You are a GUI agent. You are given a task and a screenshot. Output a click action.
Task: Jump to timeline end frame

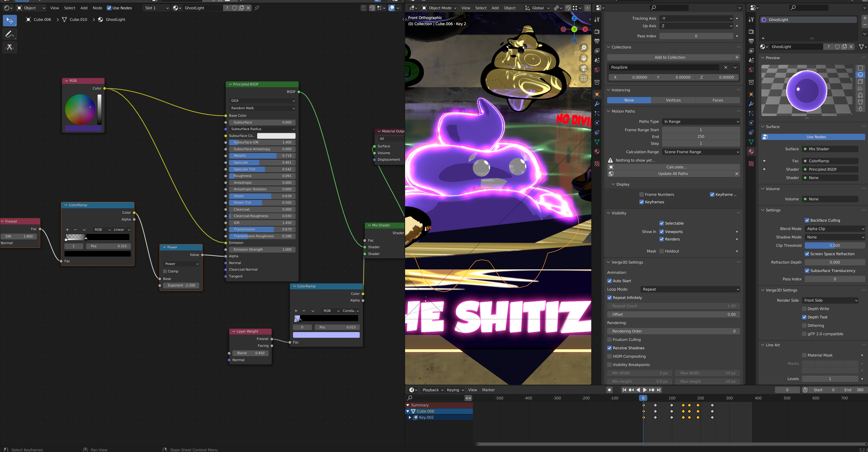(659, 390)
